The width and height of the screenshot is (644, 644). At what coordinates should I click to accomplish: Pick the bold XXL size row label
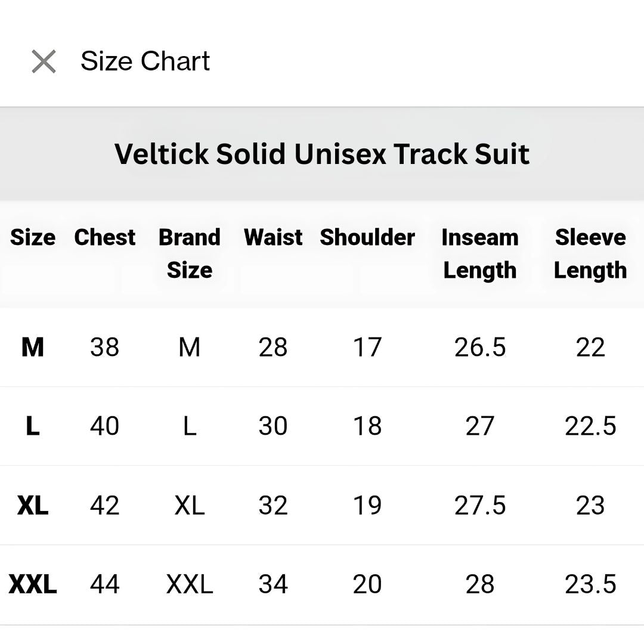coord(33,584)
